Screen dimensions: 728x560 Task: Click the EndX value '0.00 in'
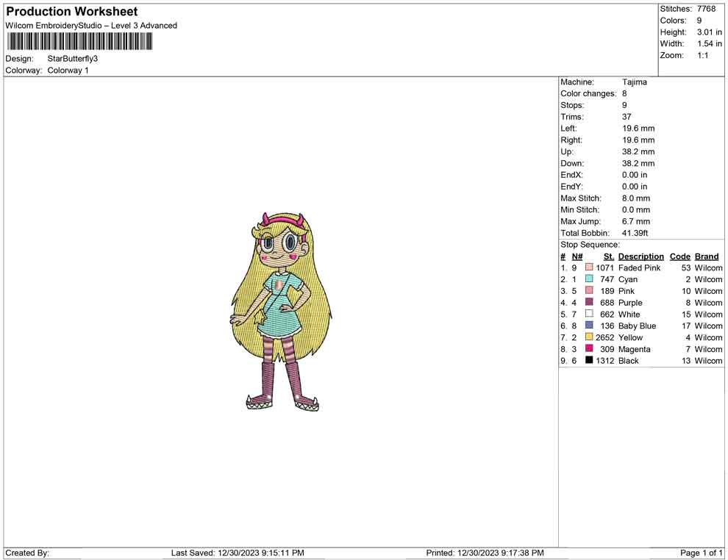tap(634, 175)
